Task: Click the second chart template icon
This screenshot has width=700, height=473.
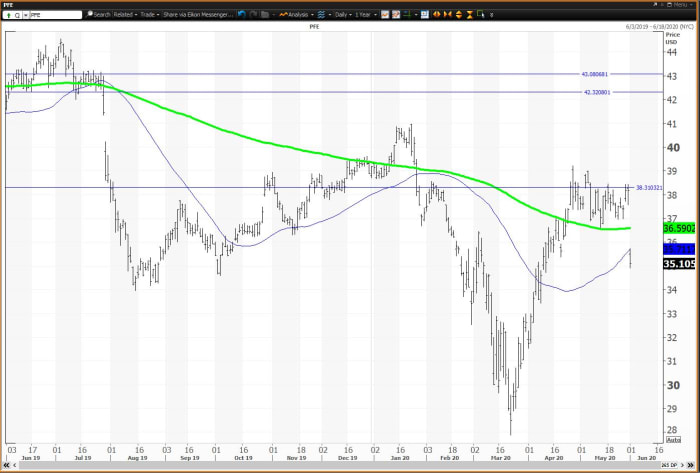Action: coord(396,15)
